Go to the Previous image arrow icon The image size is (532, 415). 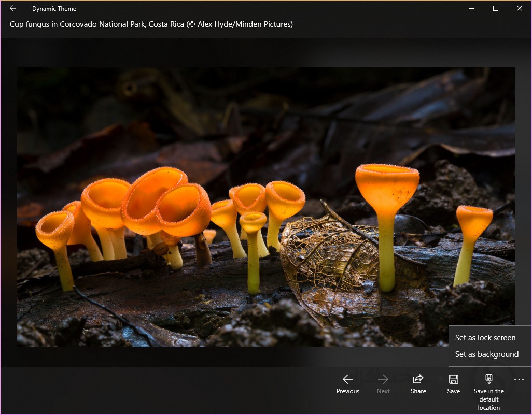[348, 379]
